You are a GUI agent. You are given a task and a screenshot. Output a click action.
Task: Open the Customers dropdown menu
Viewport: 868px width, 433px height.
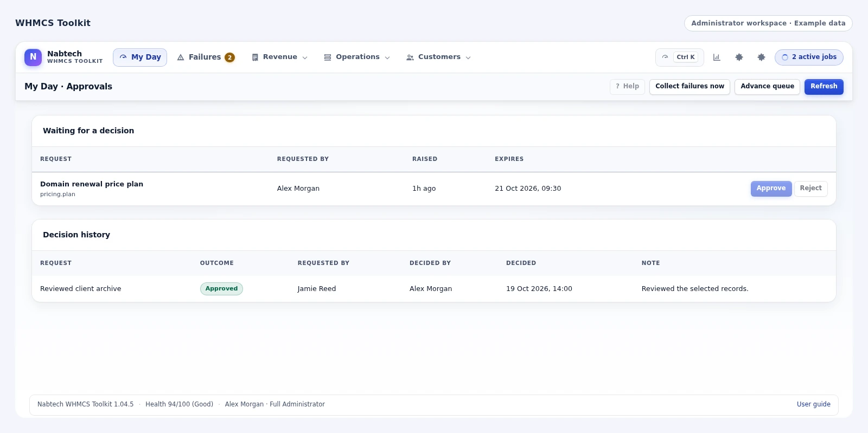click(438, 57)
